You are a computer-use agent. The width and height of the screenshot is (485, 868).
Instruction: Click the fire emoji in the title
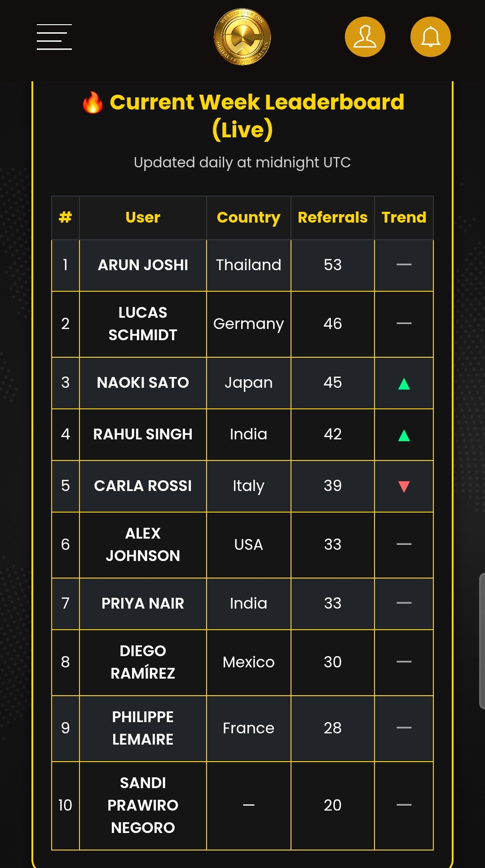click(93, 103)
